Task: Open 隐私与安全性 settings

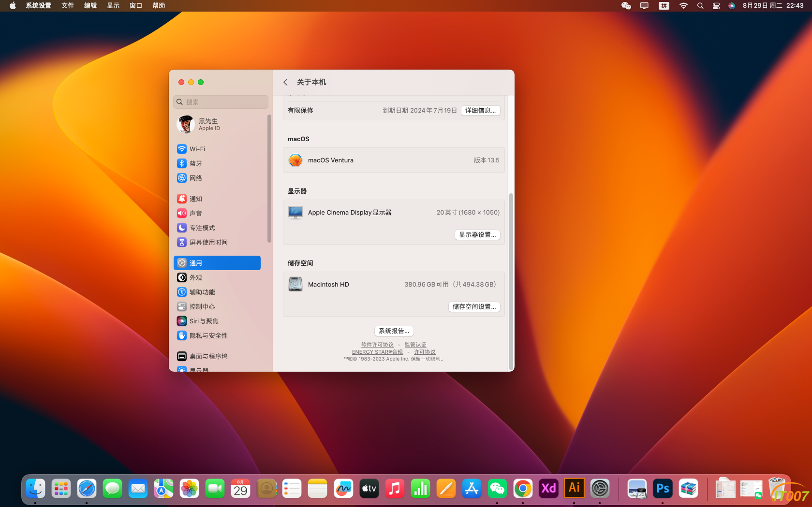Action: point(217,335)
